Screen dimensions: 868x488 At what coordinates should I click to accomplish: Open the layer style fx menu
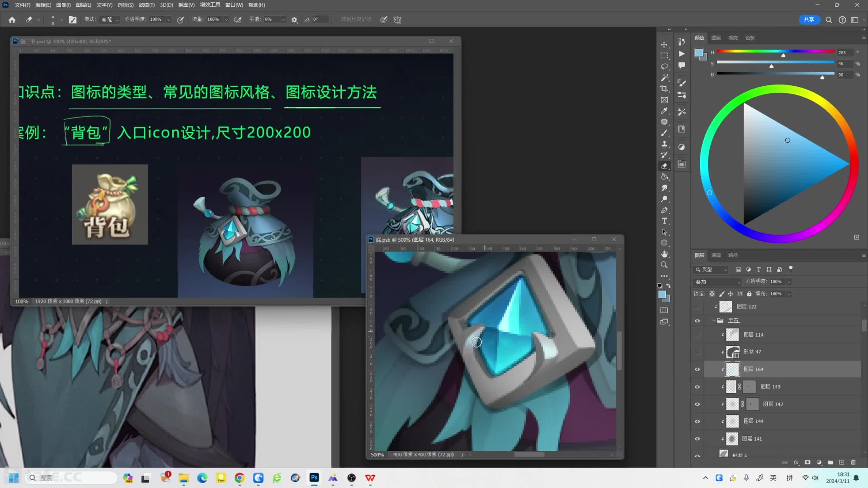[x=796, y=462]
